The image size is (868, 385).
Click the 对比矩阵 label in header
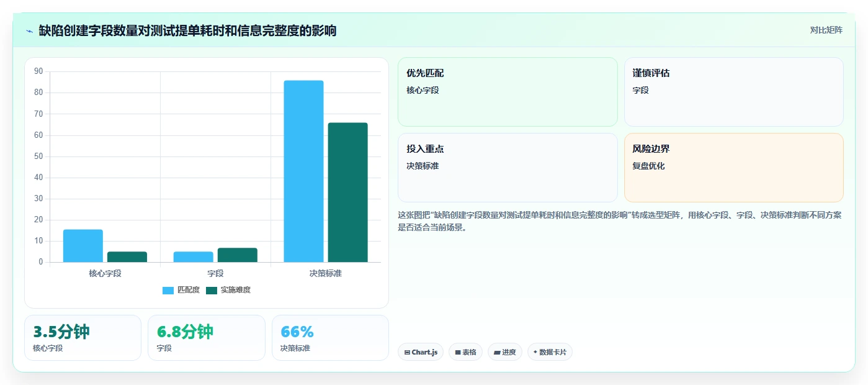pyautogui.click(x=826, y=30)
